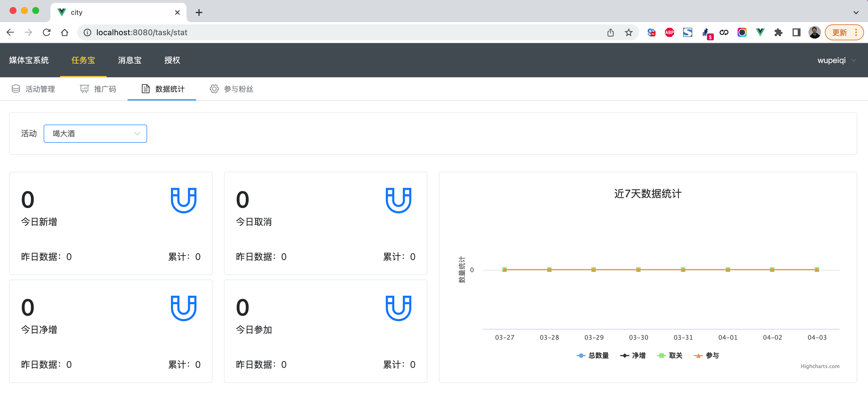The width and height of the screenshot is (868, 399).
Task: Open the 活动 dropdown showing 喝大酒
Action: point(95,134)
